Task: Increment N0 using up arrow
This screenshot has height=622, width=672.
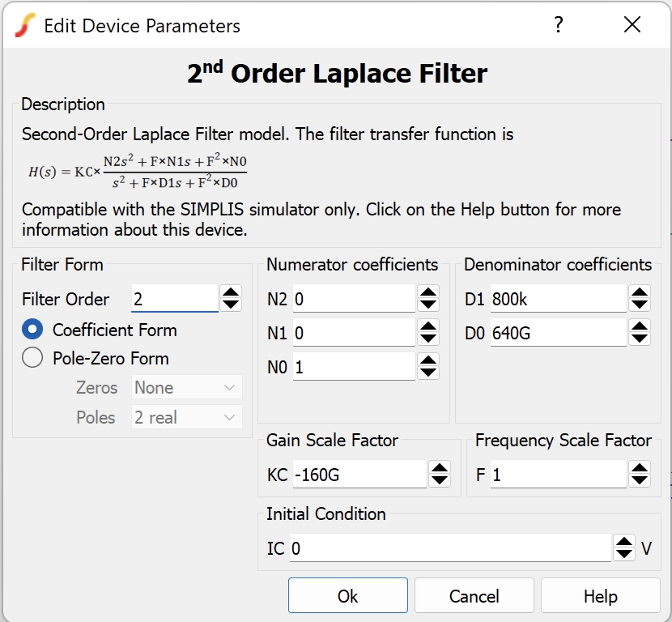Action: [x=428, y=360]
